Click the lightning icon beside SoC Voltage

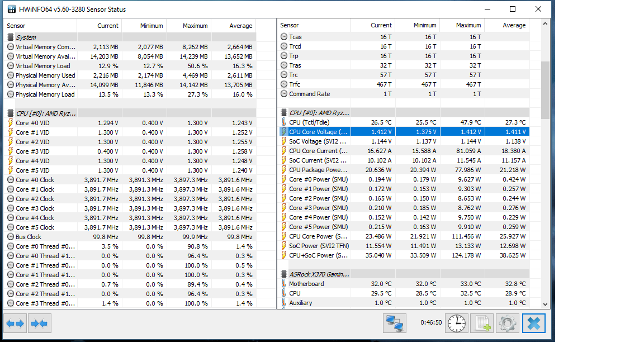[284, 141]
